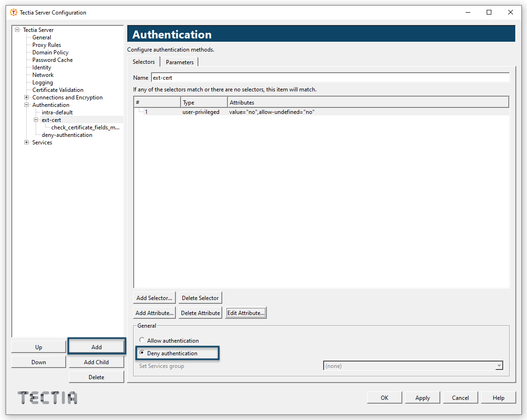Click the Name input field
This screenshot has width=527, height=420.
pyautogui.click(x=331, y=78)
